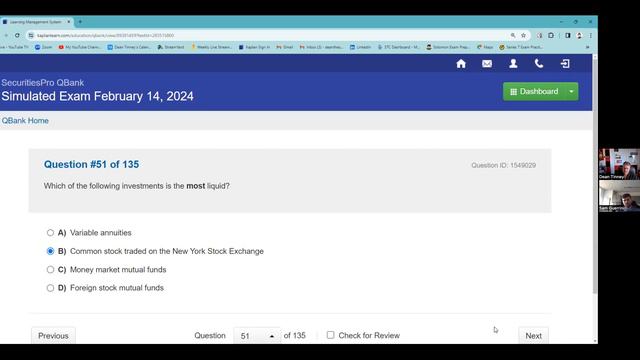Expand the Dashboard dropdown arrow
Image resolution: width=640 pixels, height=360 pixels.
(571, 91)
